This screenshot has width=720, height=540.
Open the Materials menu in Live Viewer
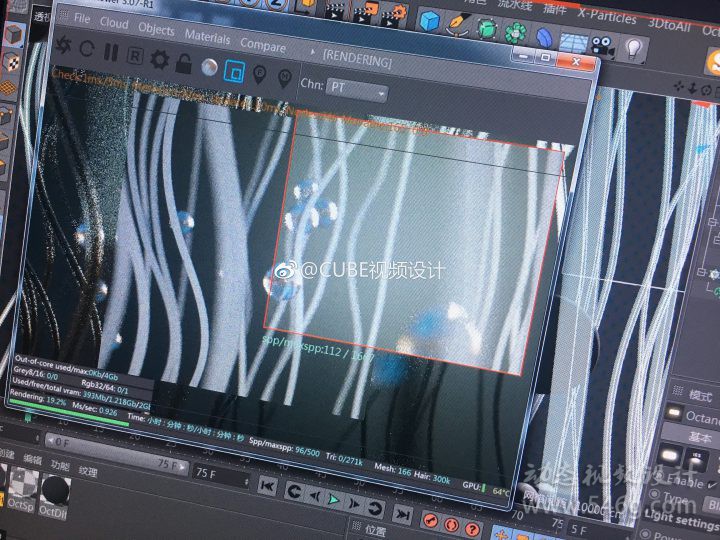point(207,36)
